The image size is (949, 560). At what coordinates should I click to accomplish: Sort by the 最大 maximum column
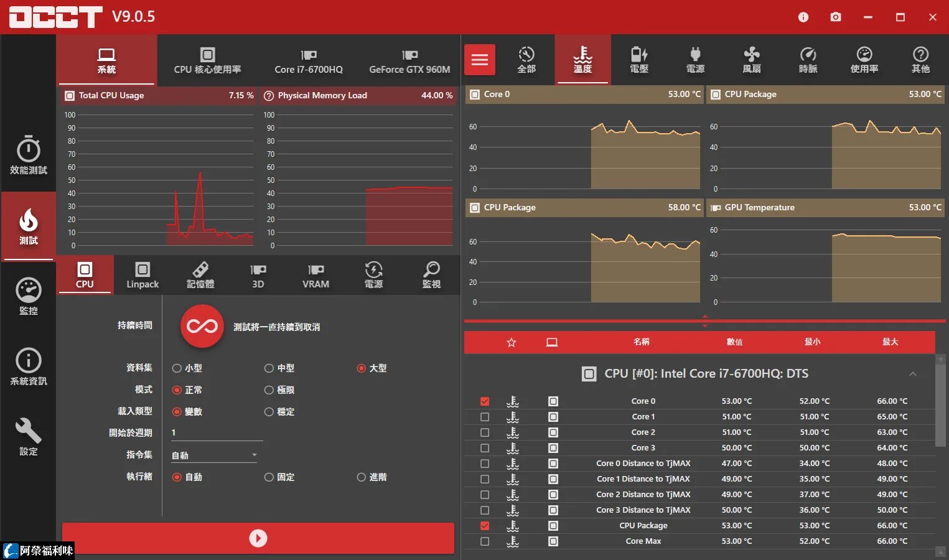pyautogui.click(x=891, y=342)
